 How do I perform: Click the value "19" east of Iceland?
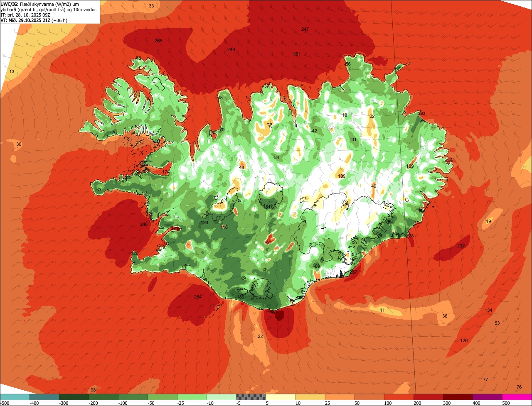coord(488,222)
